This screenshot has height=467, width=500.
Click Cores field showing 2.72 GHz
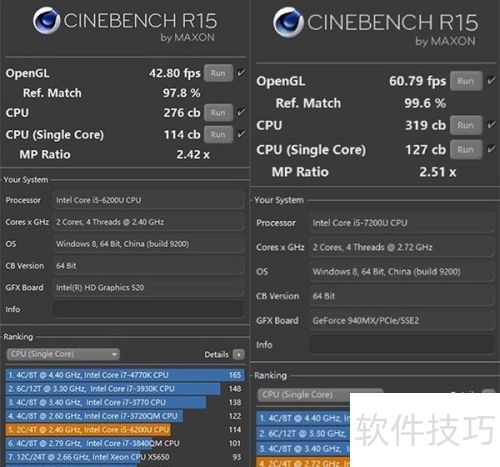click(x=402, y=247)
